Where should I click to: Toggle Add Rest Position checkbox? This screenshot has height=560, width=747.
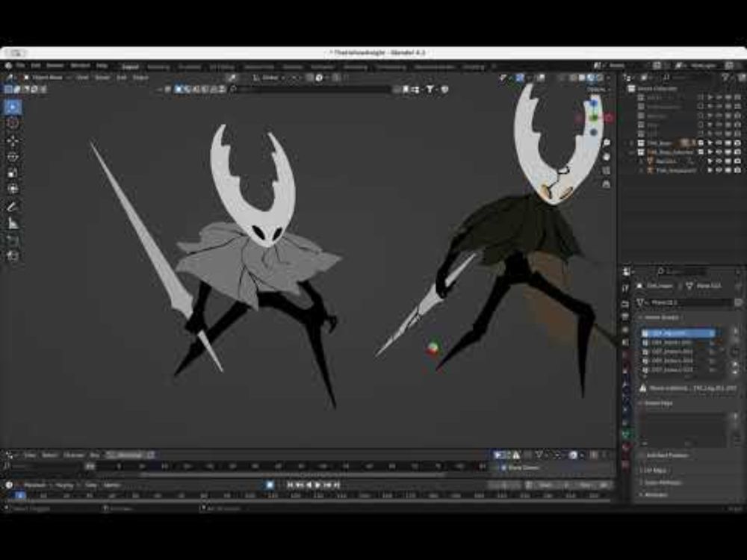click(642, 455)
